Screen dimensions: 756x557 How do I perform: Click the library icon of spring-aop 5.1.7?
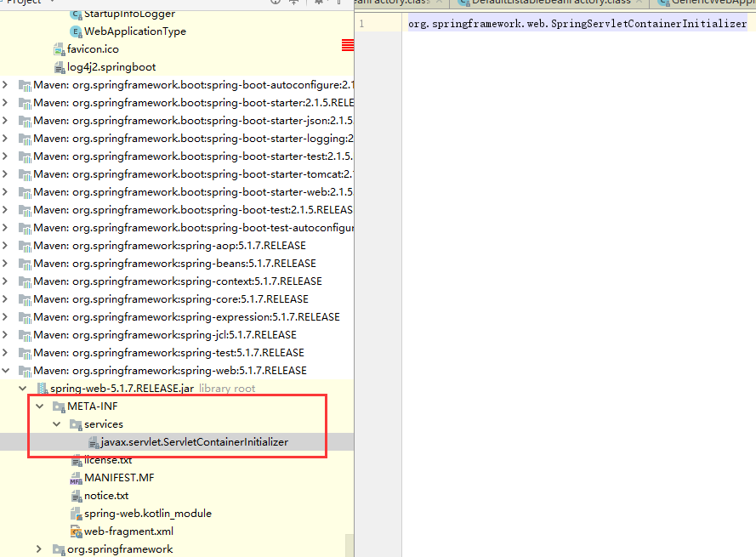click(x=25, y=246)
